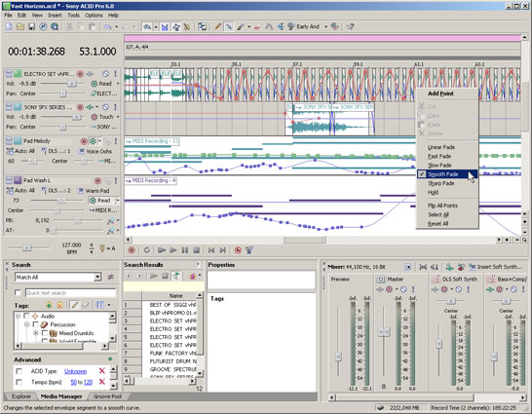Click the delete tag icon
Viewport: 532px width, 414px height.
pyautogui.click(x=59, y=305)
